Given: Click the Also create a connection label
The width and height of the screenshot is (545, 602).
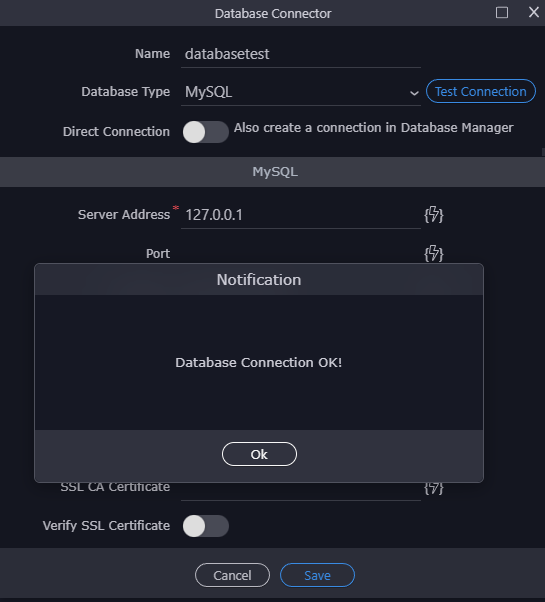Looking at the screenshot, I should tap(373, 127).
